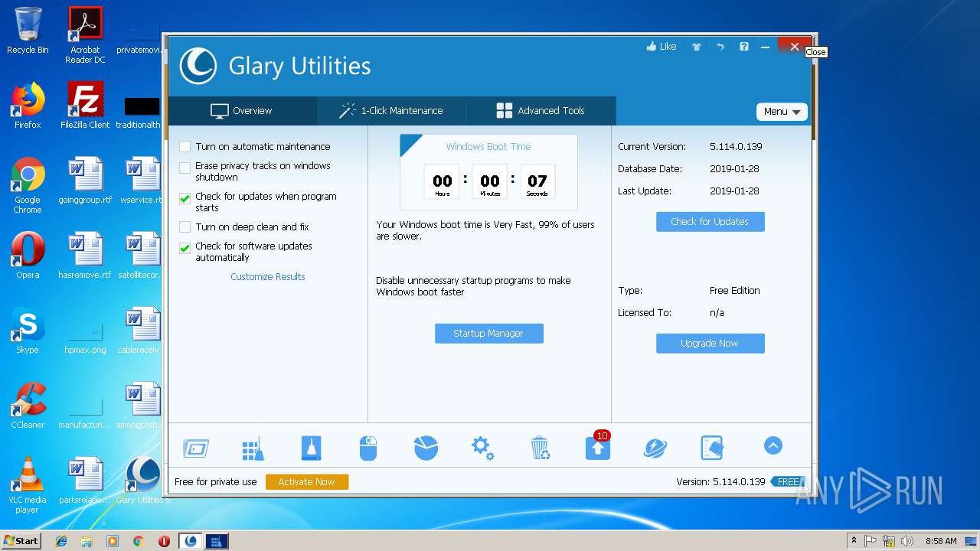Select the VLC media player desktop icon

(28, 484)
